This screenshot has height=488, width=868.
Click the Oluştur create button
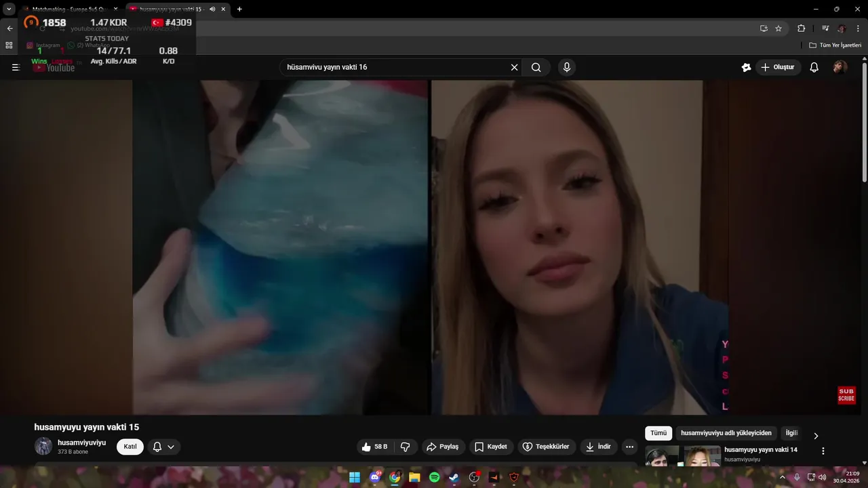point(778,67)
